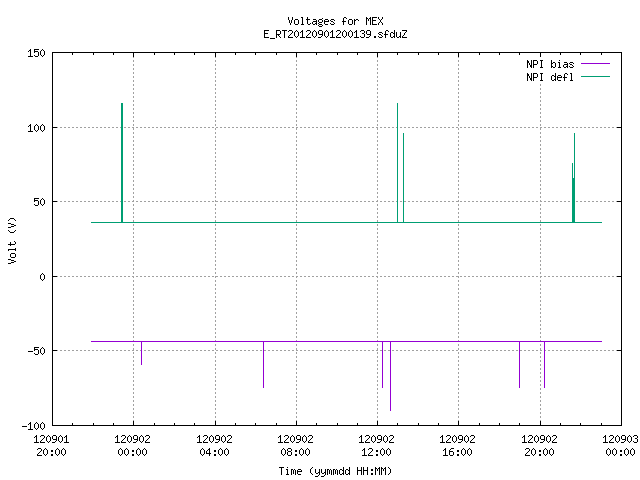640x480 pixels.
Task: Click the y-axis tick label 0
Action: (x=42, y=277)
